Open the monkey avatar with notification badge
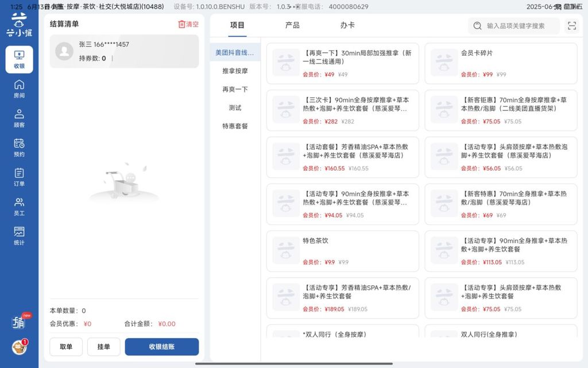The width and height of the screenshot is (588, 368). (x=20, y=347)
